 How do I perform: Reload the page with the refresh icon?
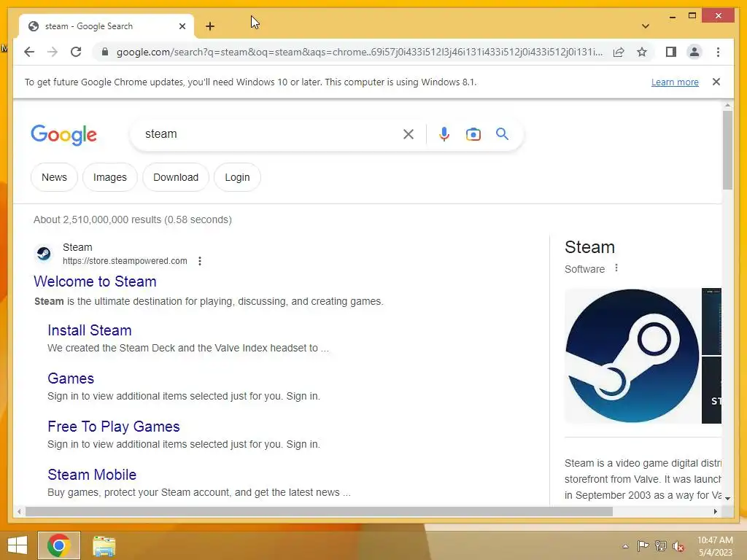point(76,52)
